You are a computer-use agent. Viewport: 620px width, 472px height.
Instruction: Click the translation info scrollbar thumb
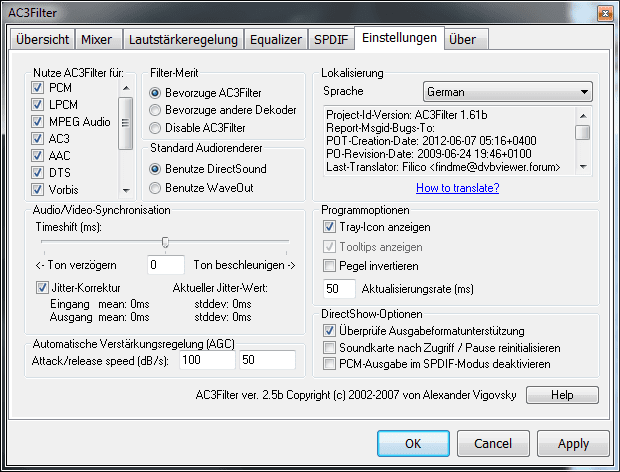pos(583,132)
